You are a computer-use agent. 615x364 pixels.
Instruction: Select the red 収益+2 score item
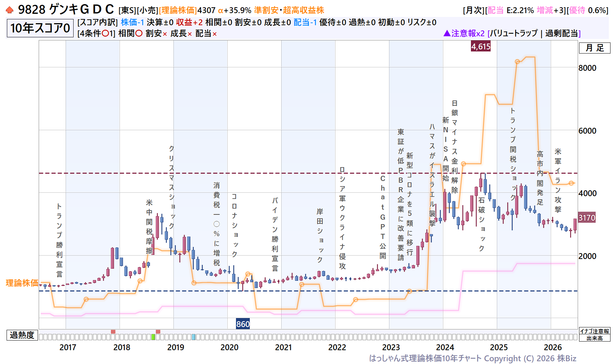click(x=189, y=22)
